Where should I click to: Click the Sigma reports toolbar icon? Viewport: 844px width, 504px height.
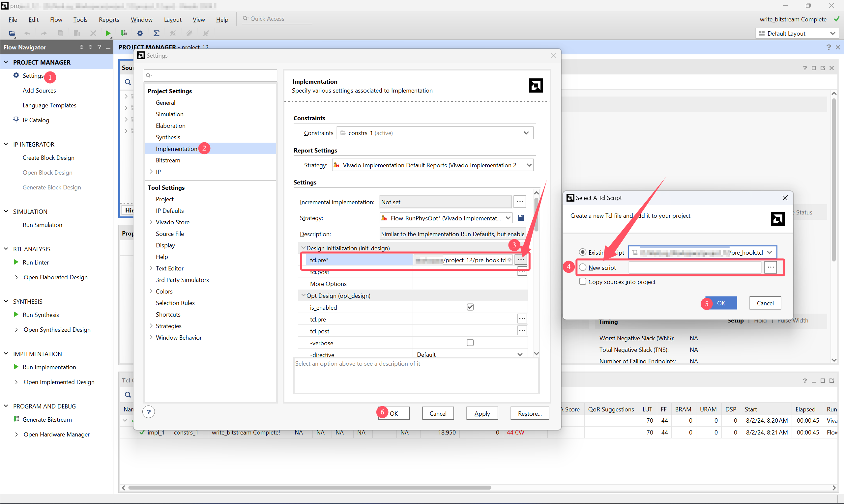[156, 33]
